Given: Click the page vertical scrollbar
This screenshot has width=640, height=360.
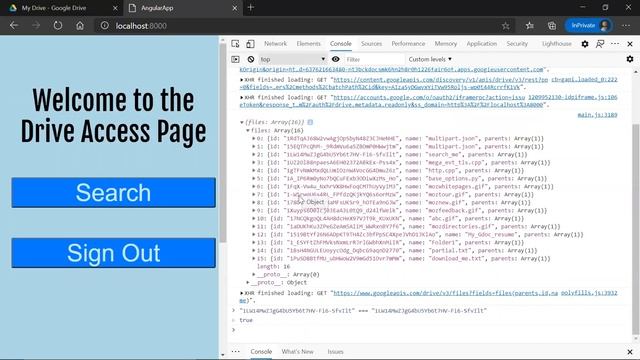Looking at the screenshot, I should click(223, 143).
